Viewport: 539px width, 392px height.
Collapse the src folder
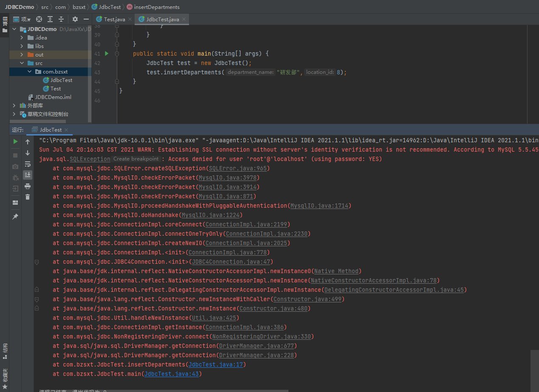[22, 63]
